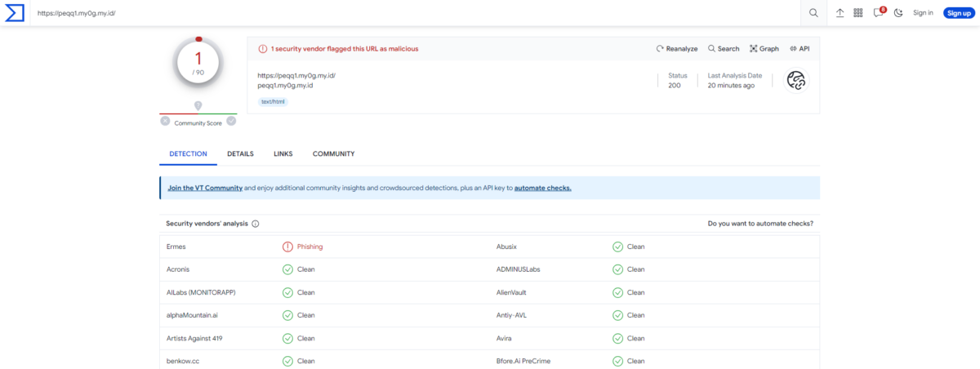The width and height of the screenshot is (980, 369).
Task: Switch to the LINKS tab
Action: pos(283,153)
